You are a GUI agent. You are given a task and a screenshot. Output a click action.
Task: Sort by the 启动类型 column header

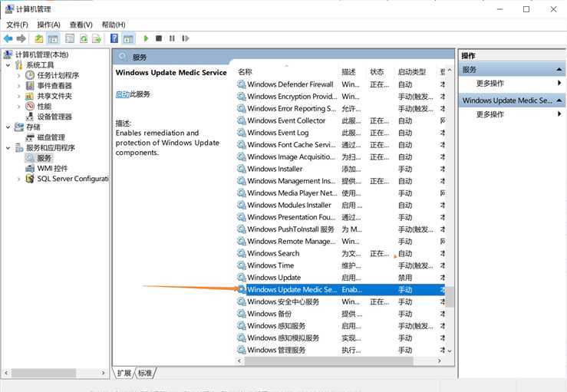click(412, 72)
